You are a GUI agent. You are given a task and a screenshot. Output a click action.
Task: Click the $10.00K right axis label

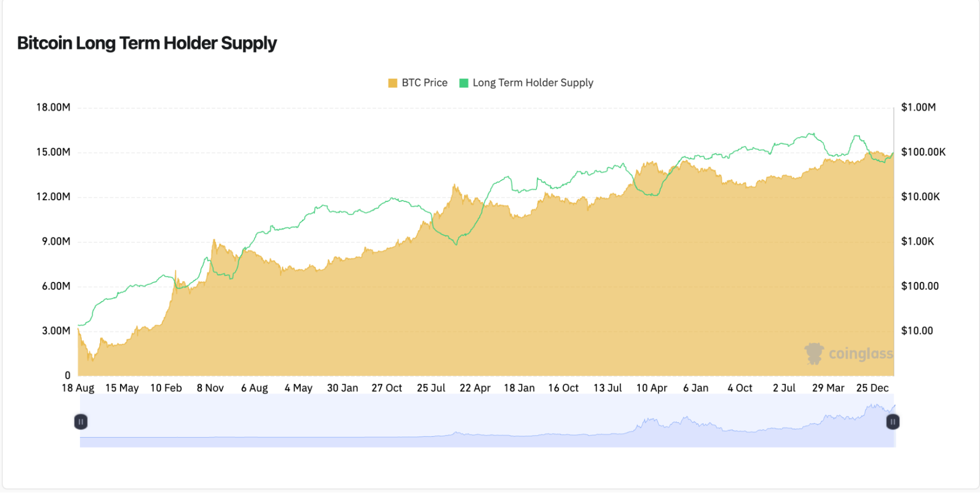921,197
